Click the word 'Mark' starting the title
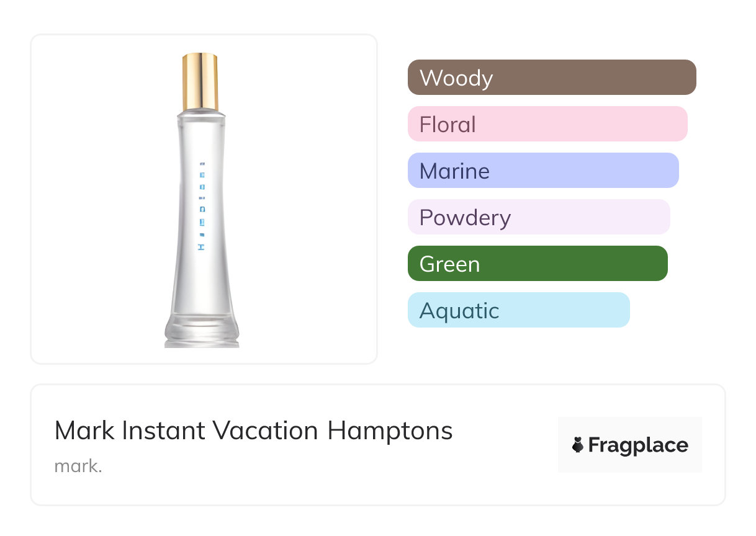 pos(84,431)
